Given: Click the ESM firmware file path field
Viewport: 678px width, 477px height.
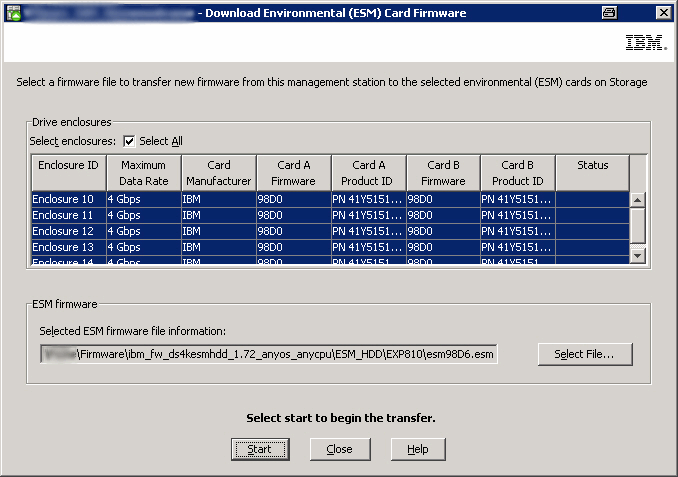Looking at the screenshot, I should (268, 354).
